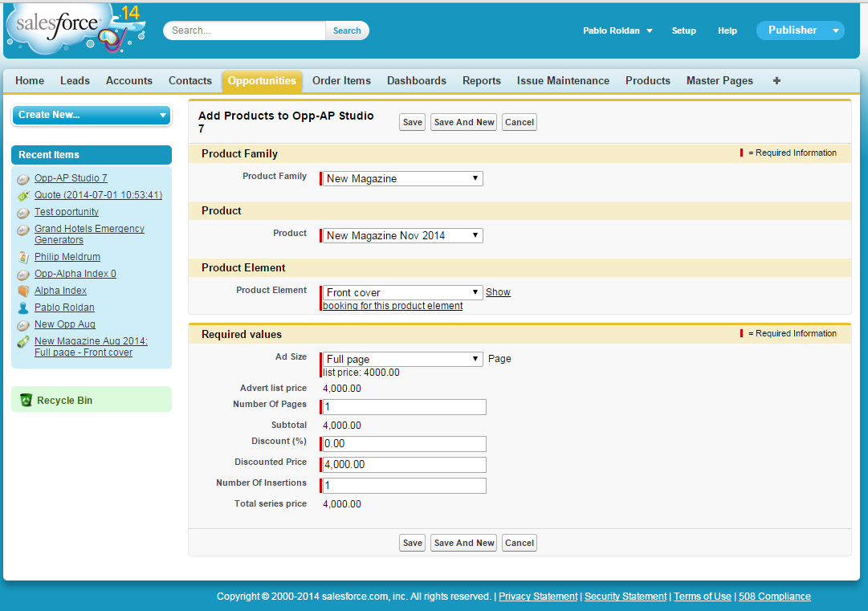Open the Recycle Bin link

(x=65, y=400)
